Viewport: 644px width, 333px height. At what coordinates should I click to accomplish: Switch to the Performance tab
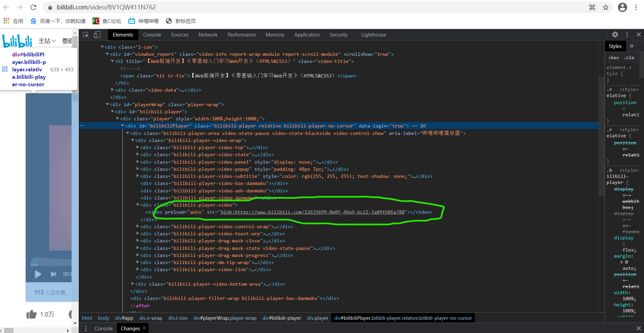tap(241, 35)
